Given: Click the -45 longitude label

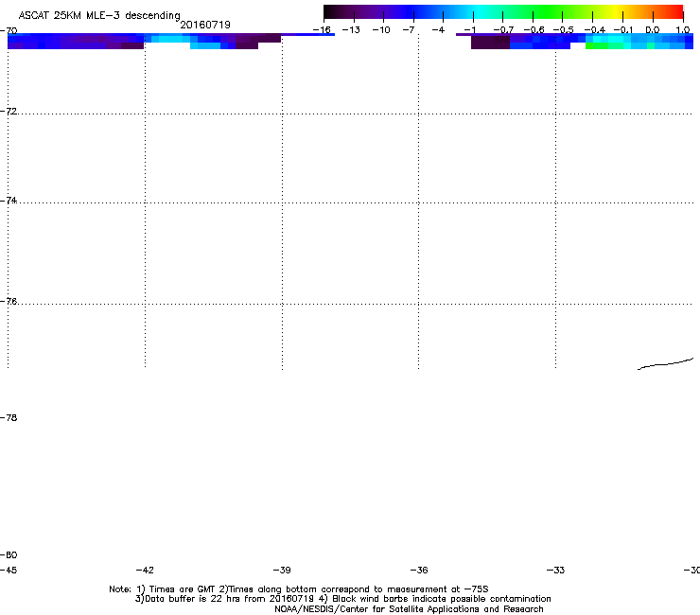Looking at the screenshot, I should [x=9, y=571].
